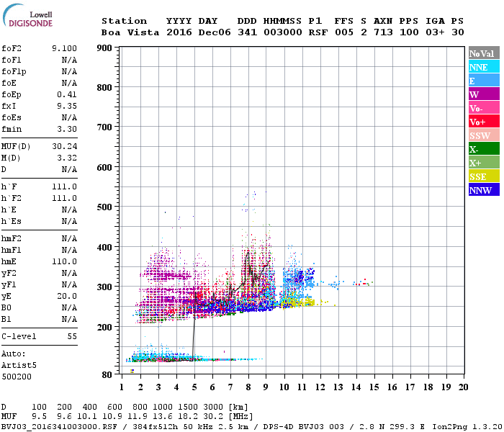Click the M(D) value 3.32
Screen dimensions: 504x432
click(67, 158)
